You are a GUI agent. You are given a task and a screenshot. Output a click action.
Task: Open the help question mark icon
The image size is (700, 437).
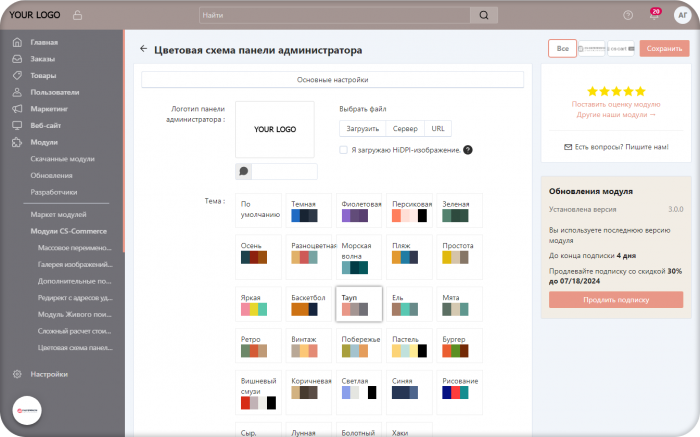[628, 15]
